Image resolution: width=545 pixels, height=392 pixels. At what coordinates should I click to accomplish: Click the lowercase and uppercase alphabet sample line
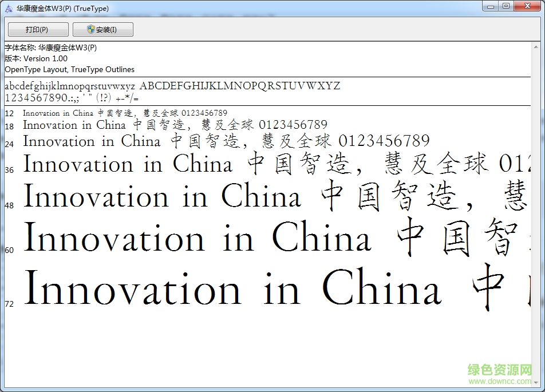click(x=172, y=86)
